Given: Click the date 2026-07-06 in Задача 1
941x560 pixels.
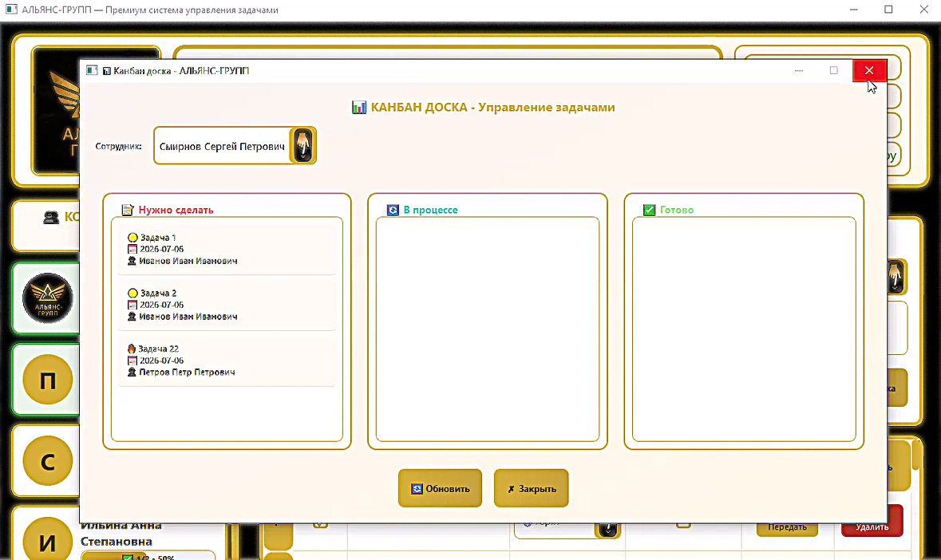Looking at the screenshot, I should pos(161,249).
